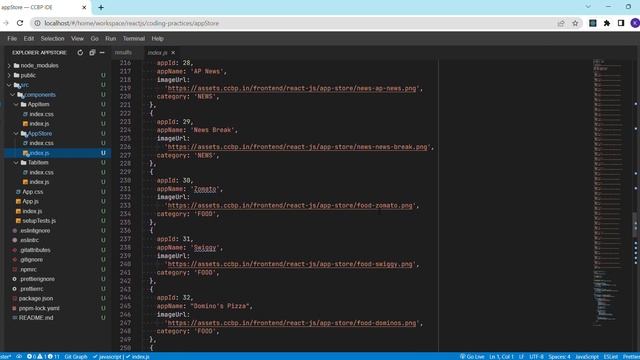
Task: Open errors and warnings status indicator
Action: click(x=43, y=357)
